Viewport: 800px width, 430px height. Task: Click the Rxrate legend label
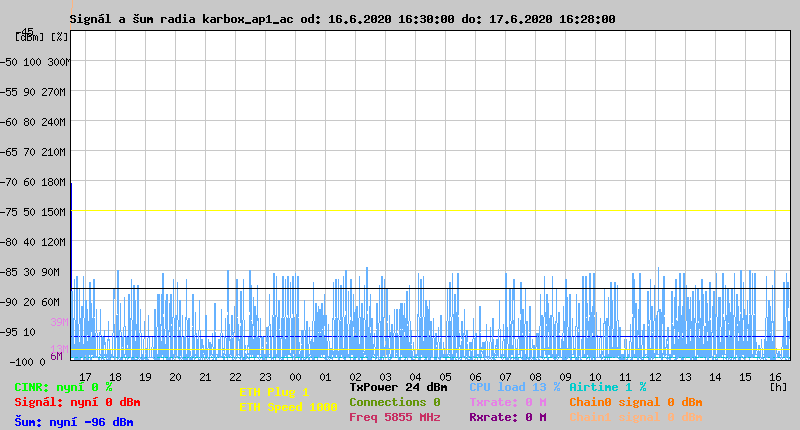point(507,417)
